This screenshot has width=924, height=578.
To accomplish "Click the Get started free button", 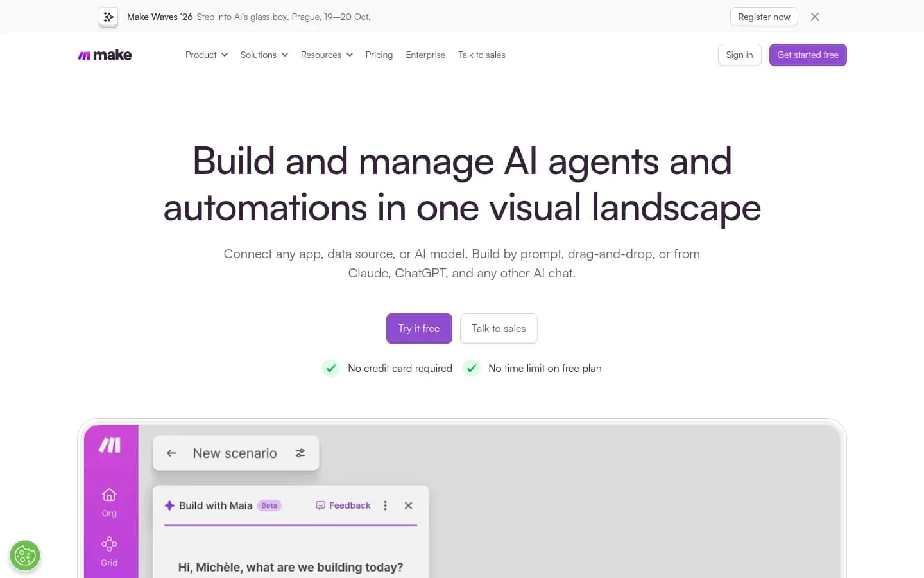I will 808,55.
